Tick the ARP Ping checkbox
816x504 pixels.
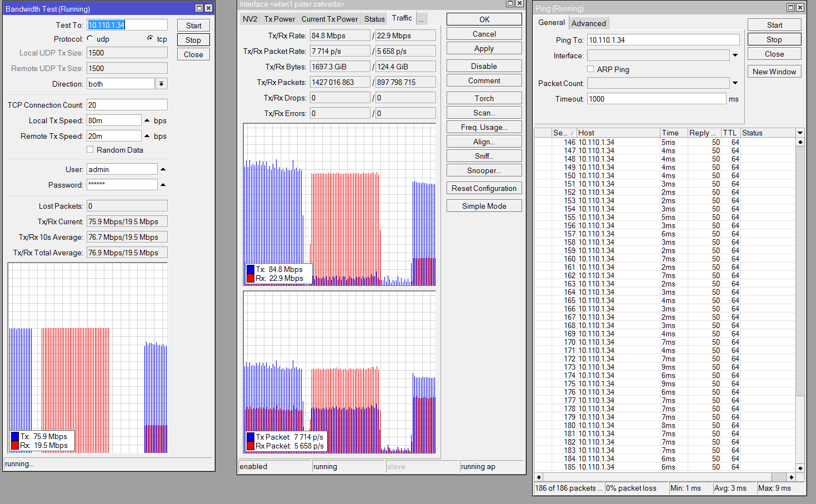click(x=590, y=69)
